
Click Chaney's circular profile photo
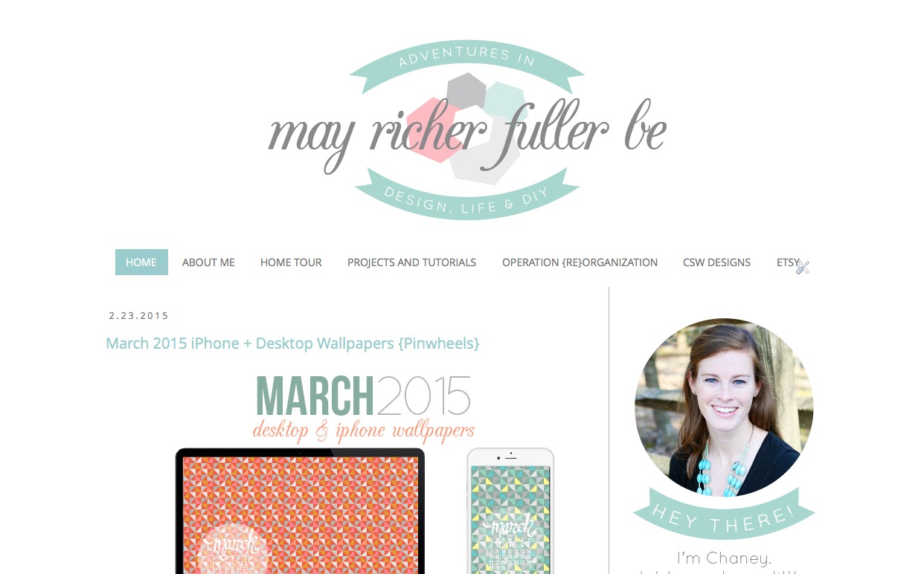pyautogui.click(x=724, y=407)
